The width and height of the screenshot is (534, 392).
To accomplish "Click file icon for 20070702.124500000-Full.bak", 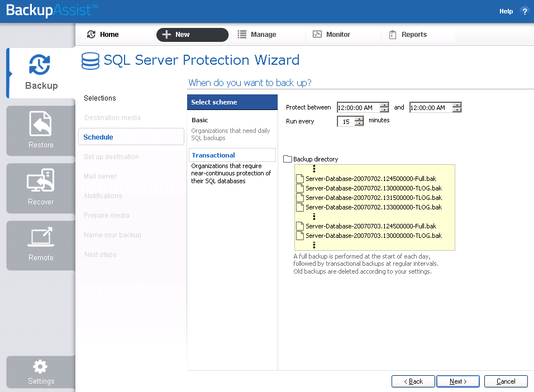I will pyautogui.click(x=300, y=179).
